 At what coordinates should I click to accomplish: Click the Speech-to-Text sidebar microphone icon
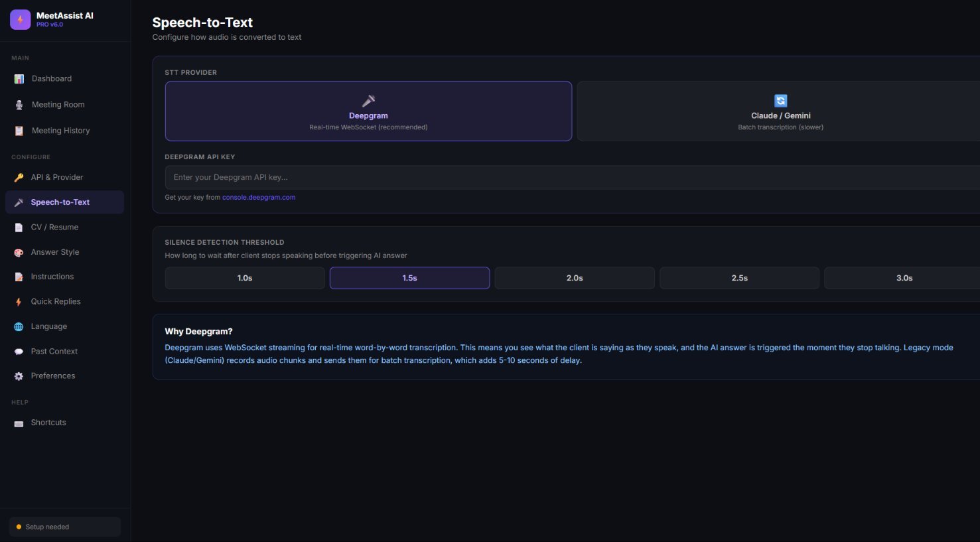(19, 202)
